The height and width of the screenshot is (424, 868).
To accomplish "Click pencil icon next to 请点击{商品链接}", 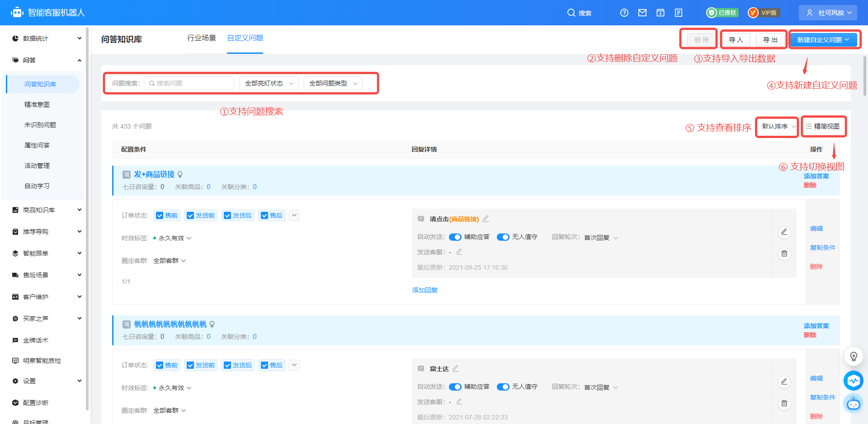I will point(486,219).
